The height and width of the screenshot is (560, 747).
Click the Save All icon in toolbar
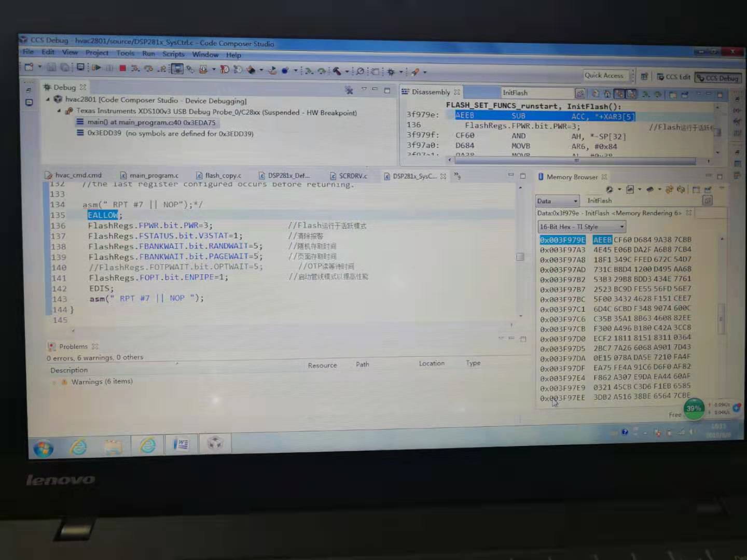tap(65, 67)
